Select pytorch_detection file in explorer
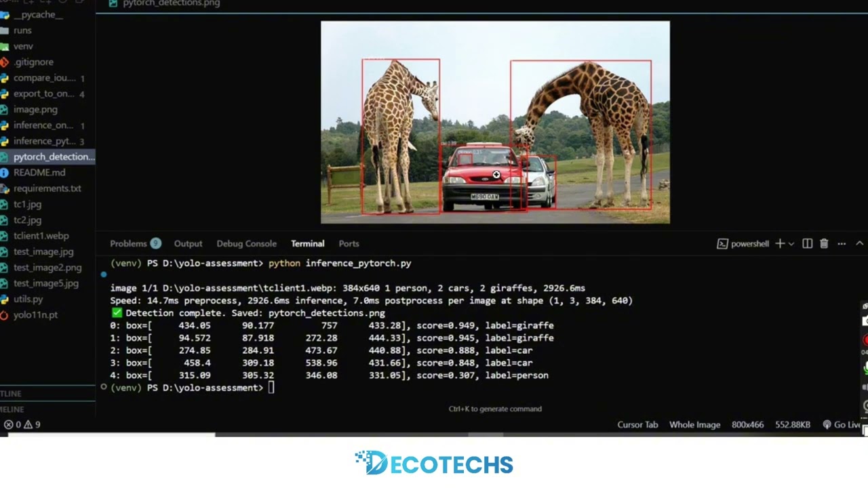 pyautogui.click(x=47, y=157)
